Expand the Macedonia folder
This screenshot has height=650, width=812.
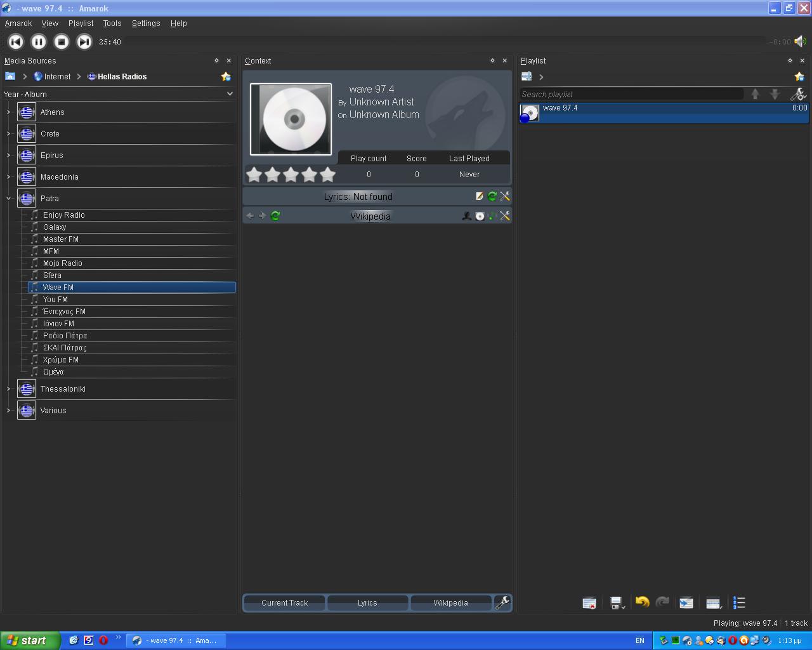[x=8, y=177]
